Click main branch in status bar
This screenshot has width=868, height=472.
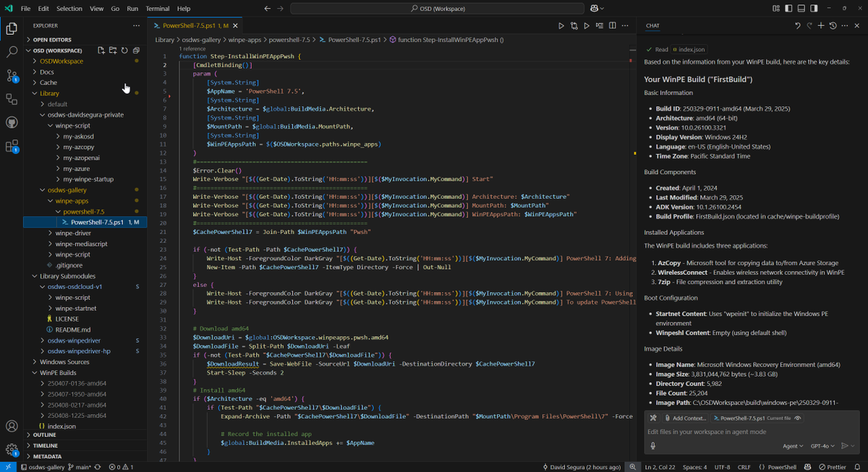tap(78, 467)
